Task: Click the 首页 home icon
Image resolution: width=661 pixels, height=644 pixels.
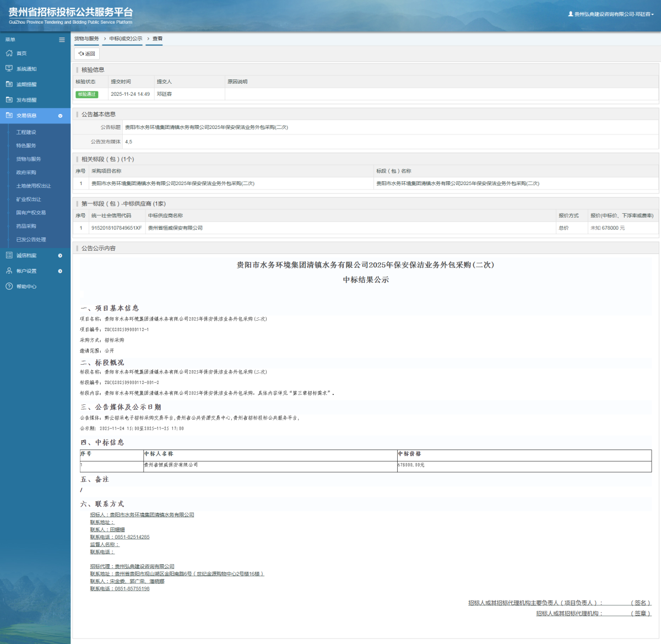Action: click(x=9, y=53)
